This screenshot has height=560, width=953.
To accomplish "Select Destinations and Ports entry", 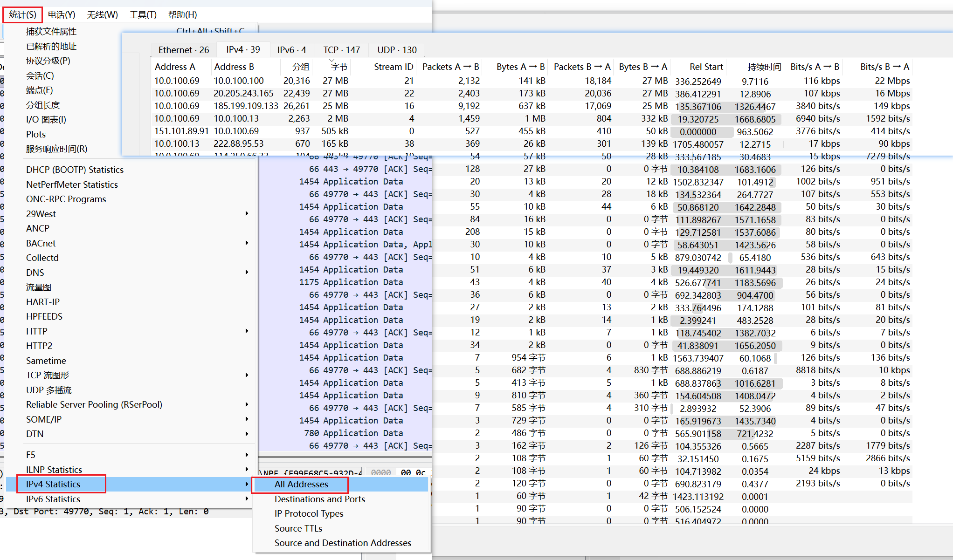I will pyautogui.click(x=319, y=499).
